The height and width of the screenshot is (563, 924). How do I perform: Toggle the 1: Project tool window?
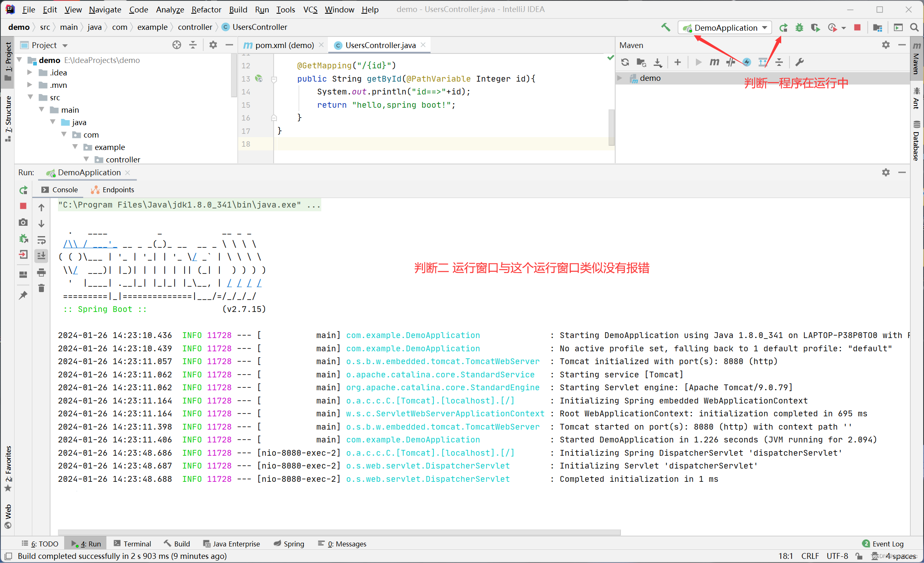coord(8,61)
